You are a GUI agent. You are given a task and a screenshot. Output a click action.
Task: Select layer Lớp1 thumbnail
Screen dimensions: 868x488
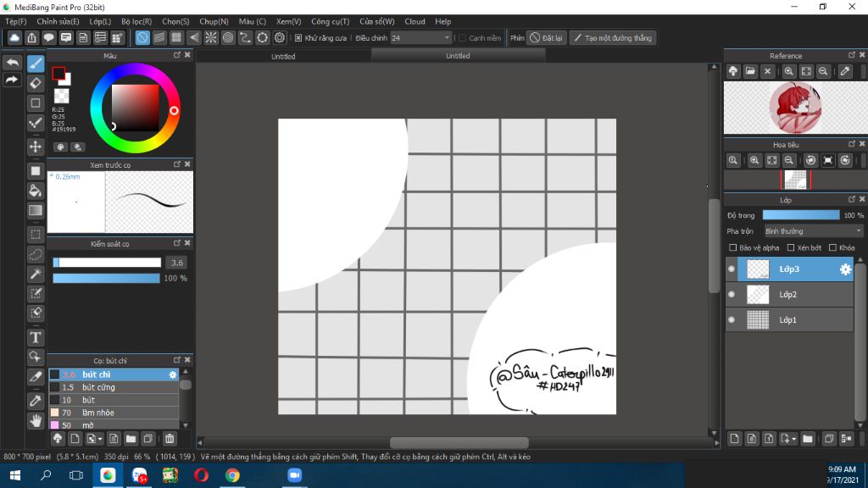(x=758, y=319)
